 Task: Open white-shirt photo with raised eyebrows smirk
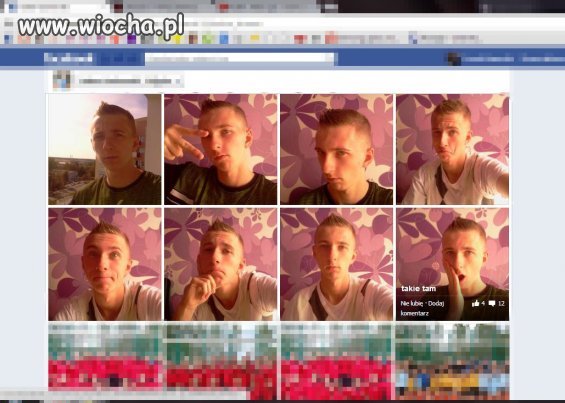coord(105,264)
